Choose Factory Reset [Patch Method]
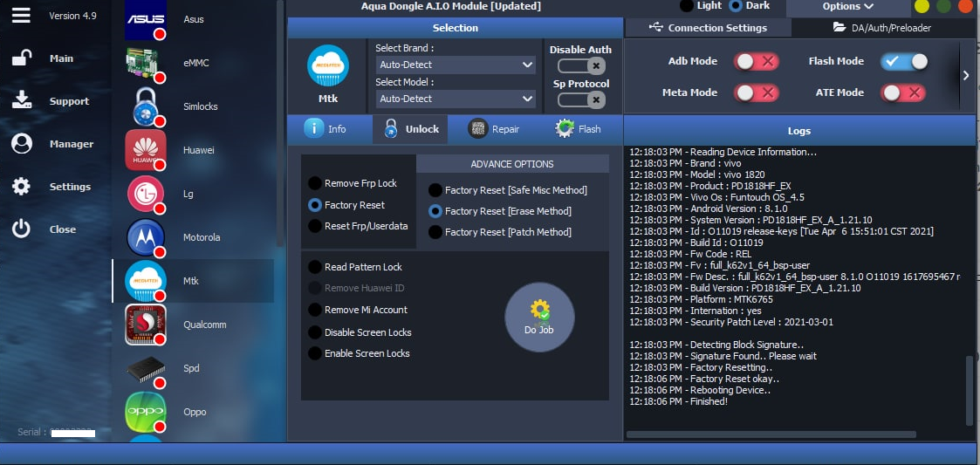Screen dimensions: 980x465 tap(435, 232)
